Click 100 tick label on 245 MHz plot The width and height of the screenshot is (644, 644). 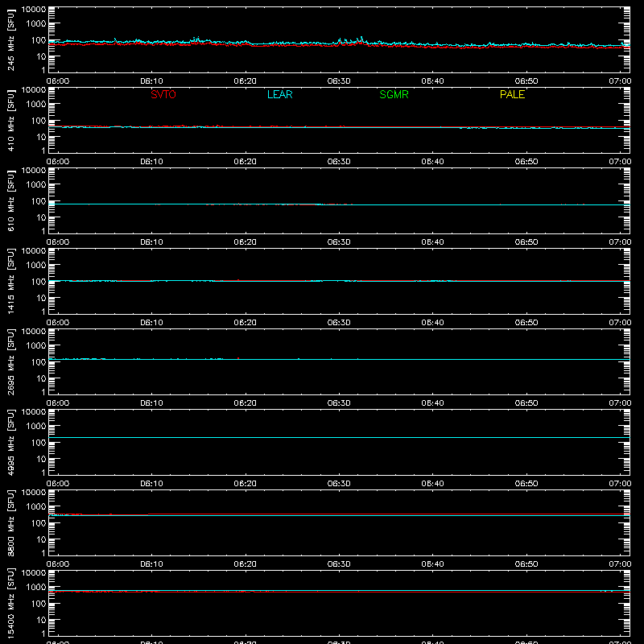[39, 40]
